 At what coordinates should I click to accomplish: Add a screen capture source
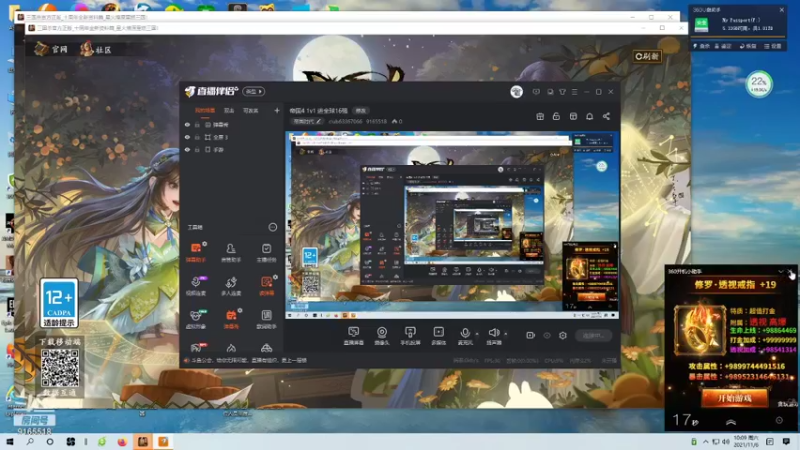[x=353, y=335]
